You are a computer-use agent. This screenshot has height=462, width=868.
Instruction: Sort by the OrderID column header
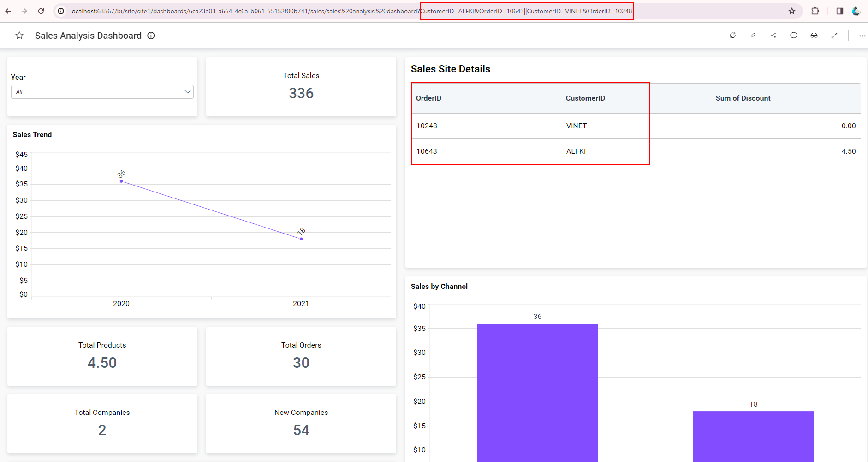[x=428, y=98]
